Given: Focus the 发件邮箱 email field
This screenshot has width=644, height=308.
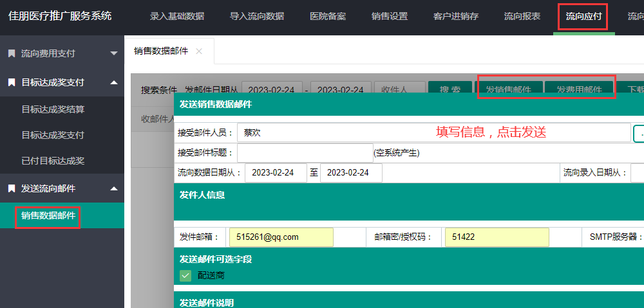Looking at the screenshot, I should [x=281, y=237].
